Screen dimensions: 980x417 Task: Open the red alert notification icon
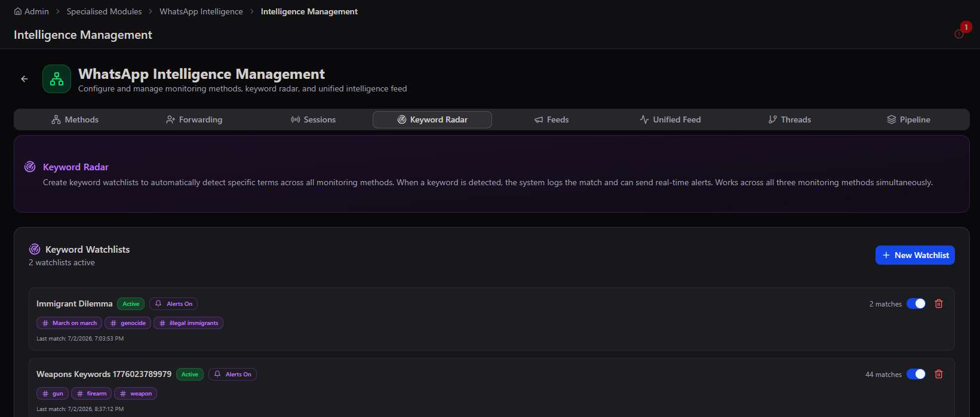point(959,34)
